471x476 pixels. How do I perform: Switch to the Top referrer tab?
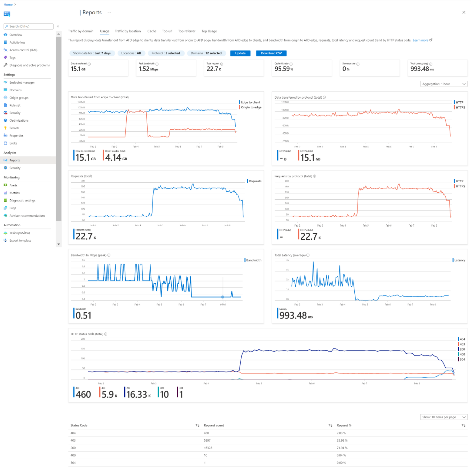187,31
